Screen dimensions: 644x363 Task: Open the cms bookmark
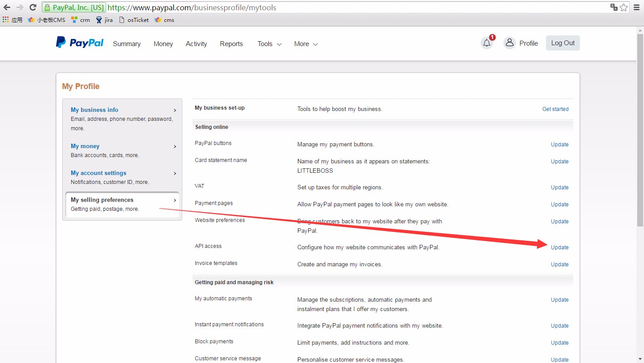[164, 20]
